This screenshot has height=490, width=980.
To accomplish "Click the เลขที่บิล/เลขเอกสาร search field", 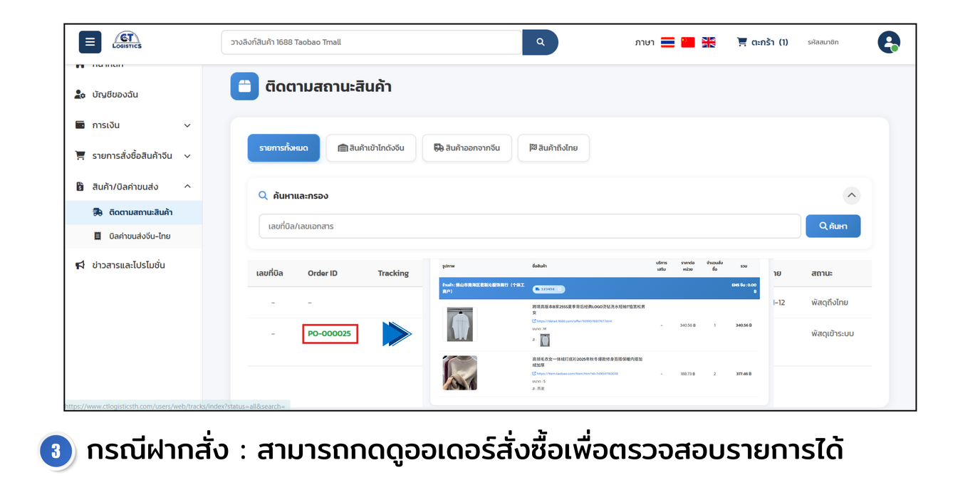I will coord(529,226).
